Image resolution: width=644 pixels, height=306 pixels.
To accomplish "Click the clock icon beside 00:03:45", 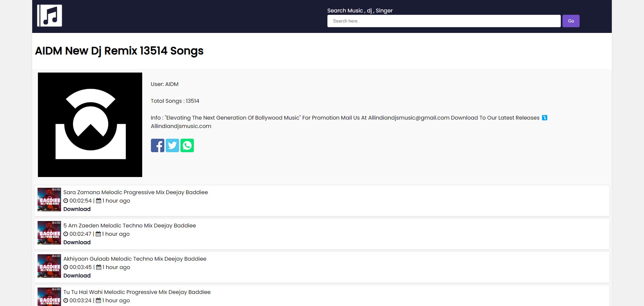I will pyautogui.click(x=66, y=267).
